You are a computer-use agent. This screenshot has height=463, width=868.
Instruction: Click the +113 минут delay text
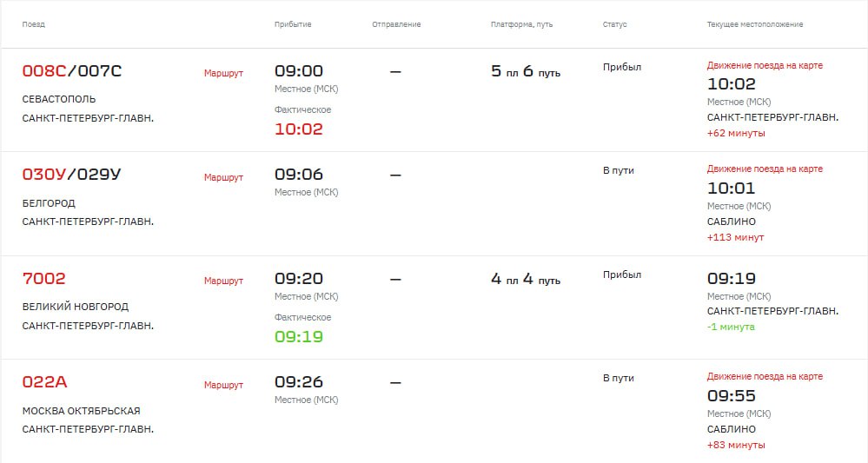735,237
